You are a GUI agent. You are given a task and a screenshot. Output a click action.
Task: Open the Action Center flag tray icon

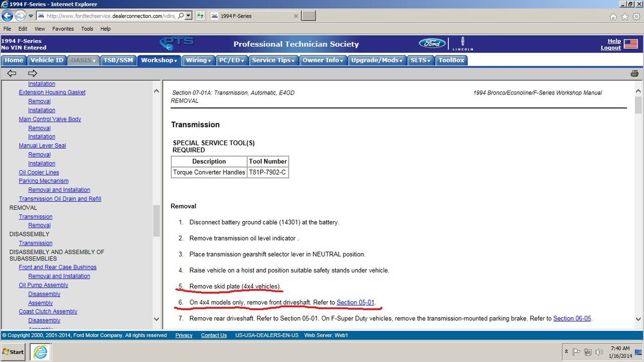(x=577, y=352)
